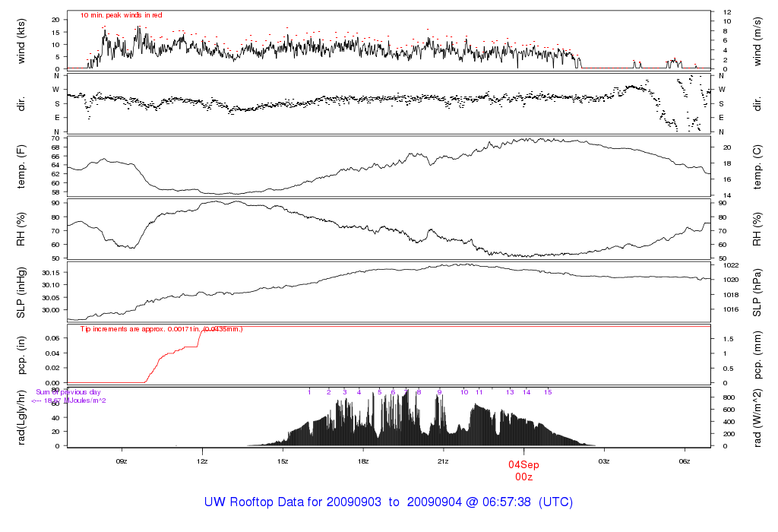Click the '12z' time axis tick
778x532 pixels.
click(202, 461)
